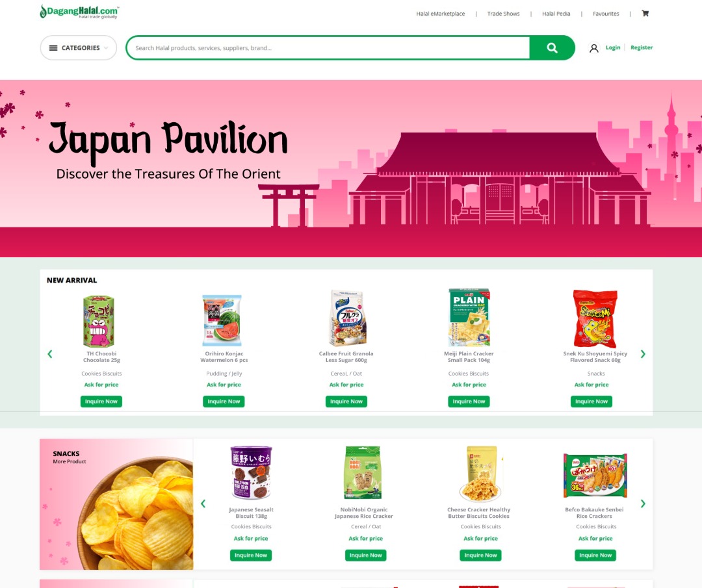
Task: Focus the Halal products search field
Action: point(328,48)
